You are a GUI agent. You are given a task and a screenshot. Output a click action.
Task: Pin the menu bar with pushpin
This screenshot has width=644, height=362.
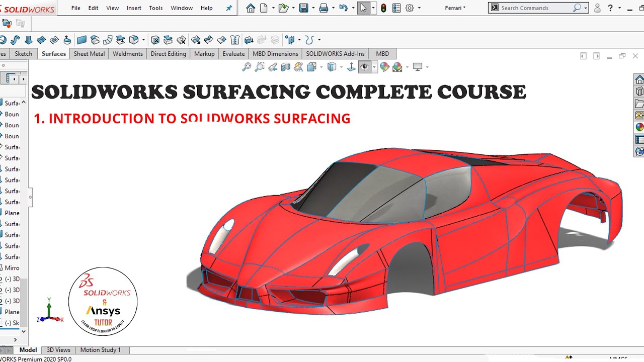[229, 8]
